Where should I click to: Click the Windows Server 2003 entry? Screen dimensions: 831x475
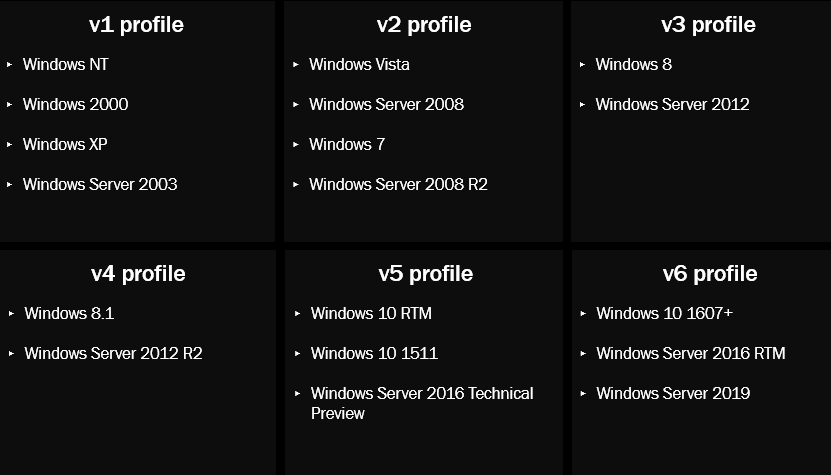[x=100, y=184]
